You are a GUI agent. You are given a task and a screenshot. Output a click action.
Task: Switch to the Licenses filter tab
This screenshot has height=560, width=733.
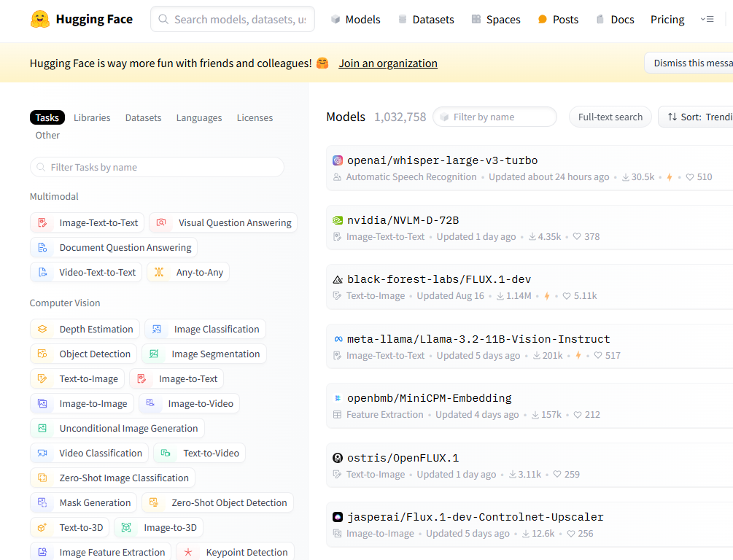(255, 118)
